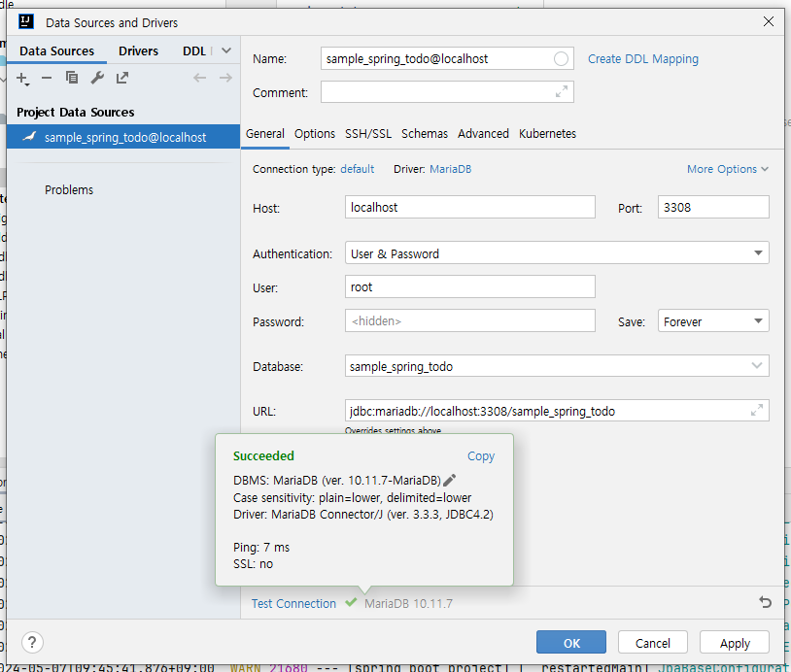Viewport: 791px width, 672px height.
Task: Click the Duplicate data source icon
Action: click(x=72, y=78)
